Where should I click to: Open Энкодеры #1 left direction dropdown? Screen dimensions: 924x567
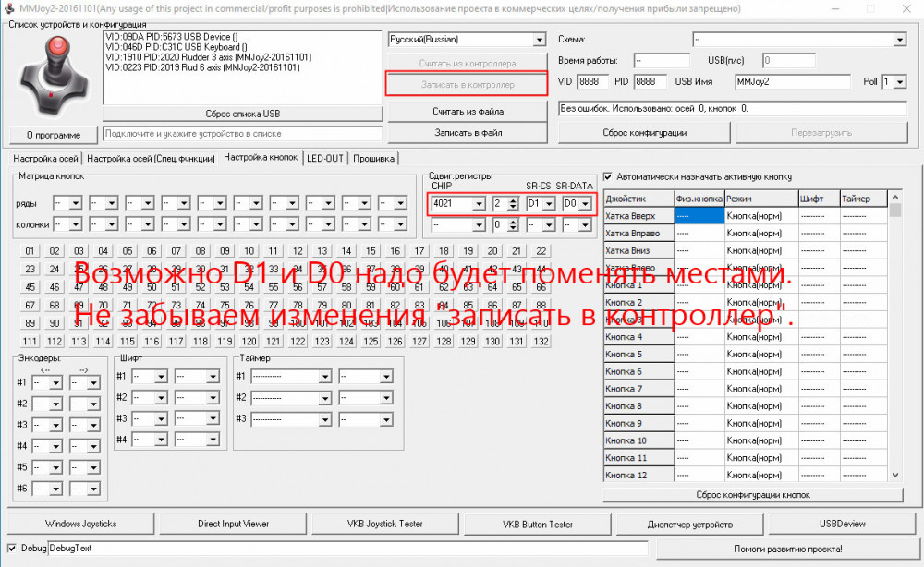coord(55,382)
